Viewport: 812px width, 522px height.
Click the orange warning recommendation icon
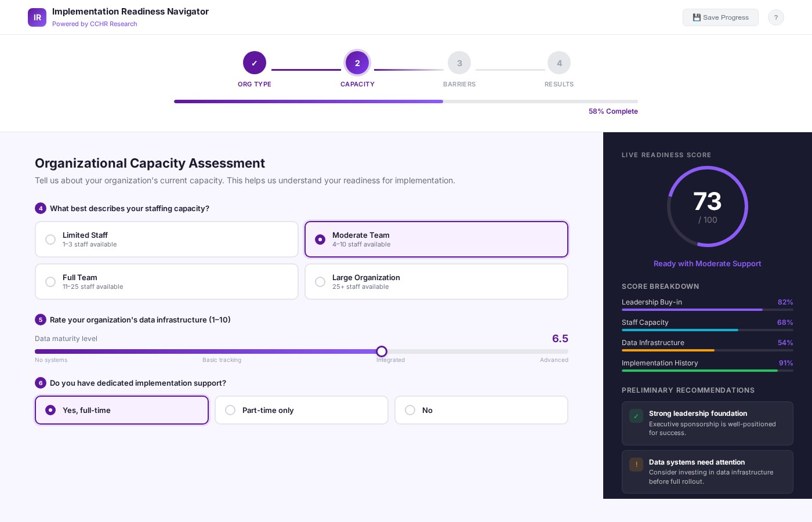click(636, 465)
